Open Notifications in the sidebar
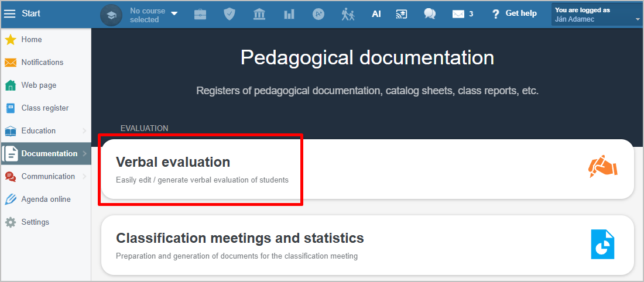Image resolution: width=644 pixels, height=282 pixels. 42,63
